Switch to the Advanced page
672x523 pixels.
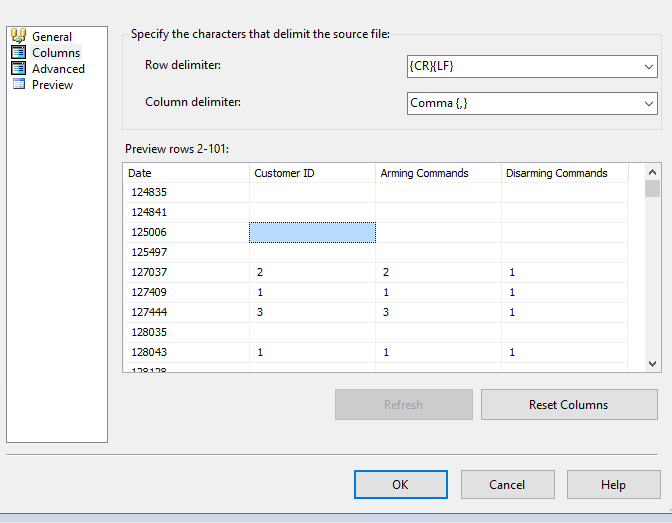(x=58, y=69)
